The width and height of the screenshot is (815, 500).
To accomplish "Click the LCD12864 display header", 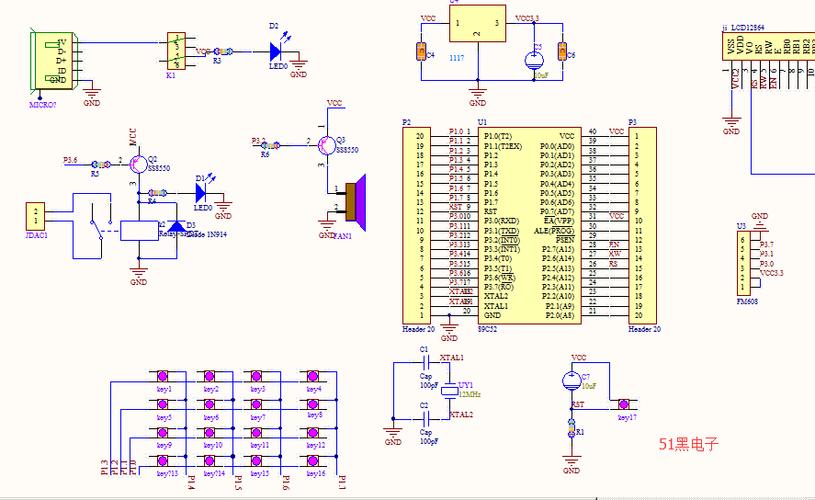I will [x=768, y=46].
